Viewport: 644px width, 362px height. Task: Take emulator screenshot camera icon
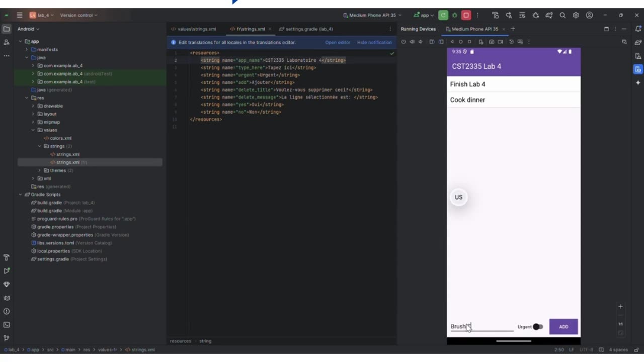point(492,42)
